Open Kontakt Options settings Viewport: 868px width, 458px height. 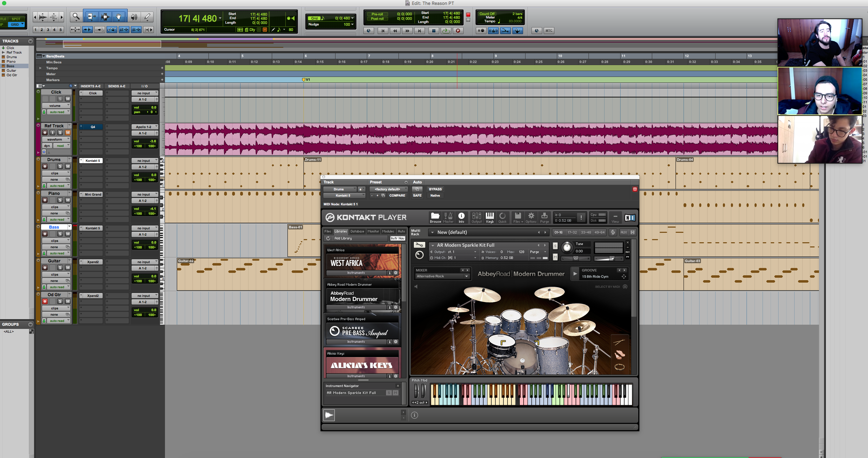click(531, 217)
